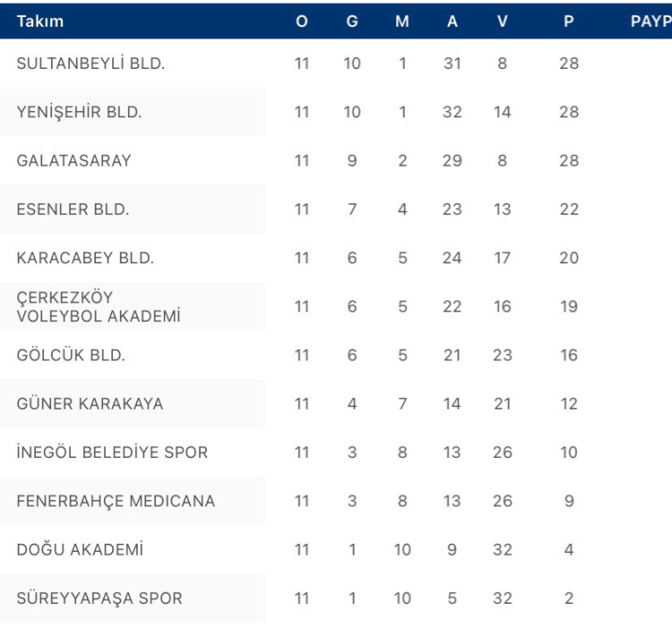The height and width of the screenshot is (637, 672).
Task: Open İNEGÖL BELEDİYE SPOR team entry
Action: click(x=112, y=452)
